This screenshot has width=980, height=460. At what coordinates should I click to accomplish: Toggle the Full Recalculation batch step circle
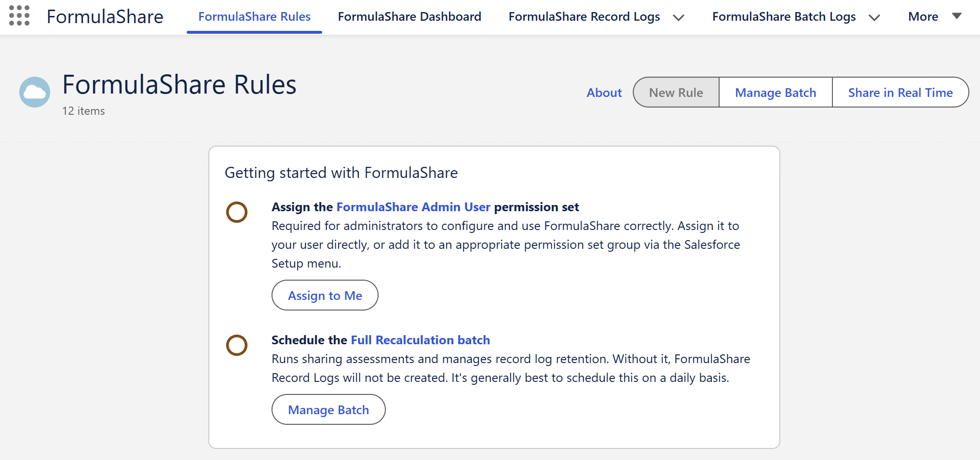pos(237,345)
